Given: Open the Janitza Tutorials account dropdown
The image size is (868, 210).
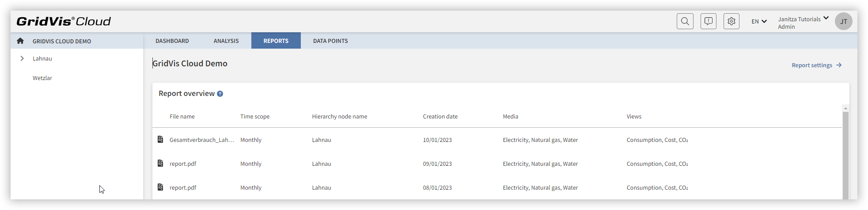Looking at the screenshot, I should click(x=803, y=23).
